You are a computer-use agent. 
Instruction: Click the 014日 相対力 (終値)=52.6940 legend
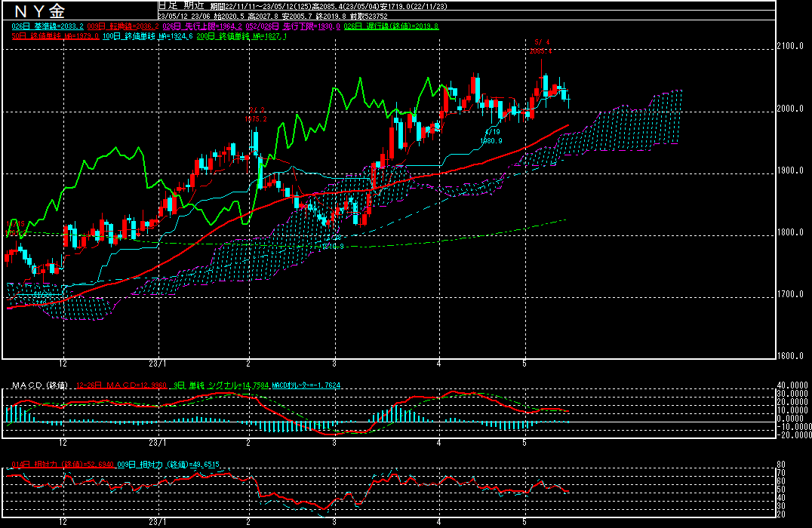(63, 465)
